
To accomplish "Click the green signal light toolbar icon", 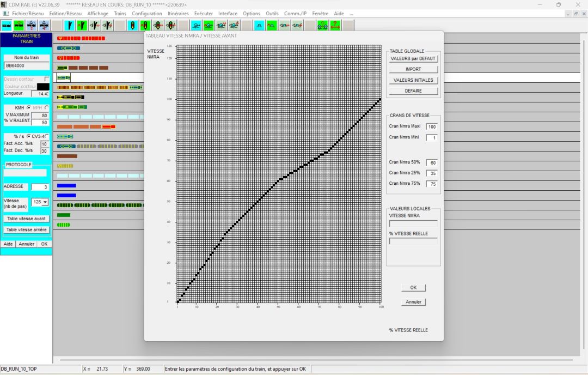I will [x=145, y=25].
